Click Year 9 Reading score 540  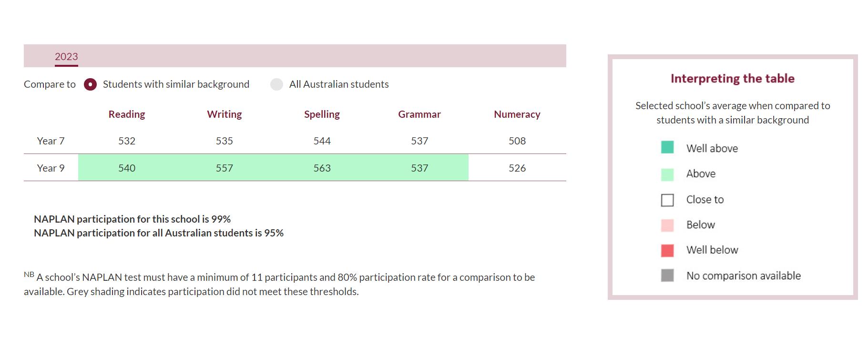(x=127, y=168)
